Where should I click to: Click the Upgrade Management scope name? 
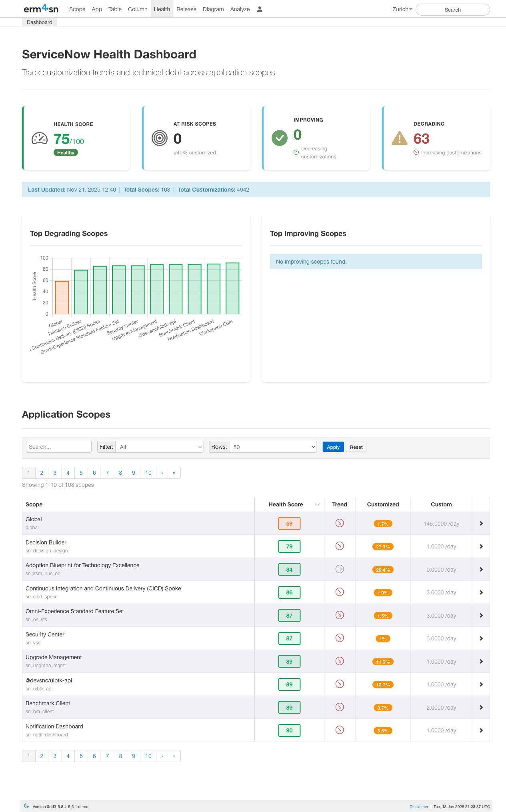[x=54, y=657]
